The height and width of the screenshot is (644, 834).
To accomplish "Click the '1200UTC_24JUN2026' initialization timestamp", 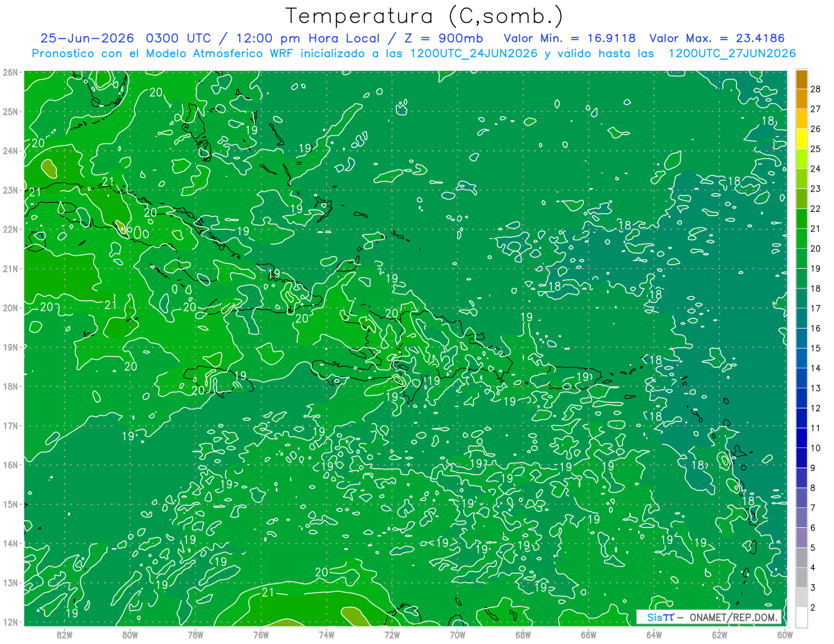I will 473,53.
